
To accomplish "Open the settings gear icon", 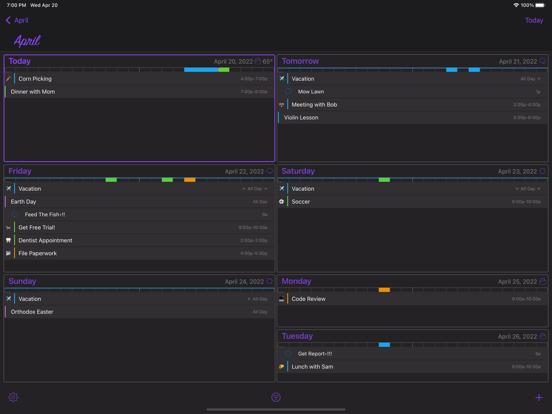I will point(13,397).
